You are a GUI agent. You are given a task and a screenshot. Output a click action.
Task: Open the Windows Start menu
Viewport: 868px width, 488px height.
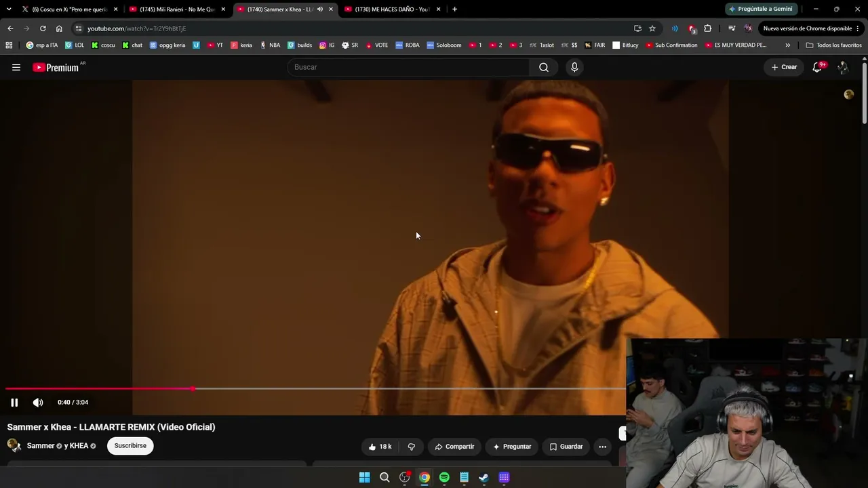364,477
